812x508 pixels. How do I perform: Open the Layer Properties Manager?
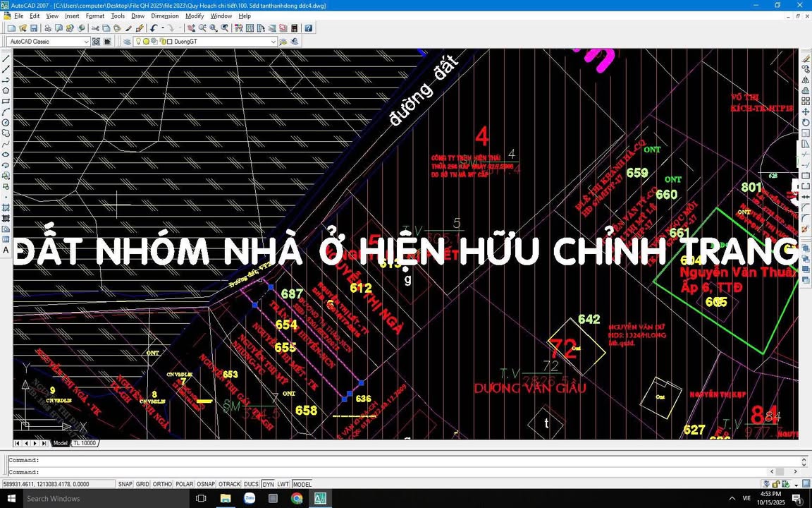click(x=127, y=41)
